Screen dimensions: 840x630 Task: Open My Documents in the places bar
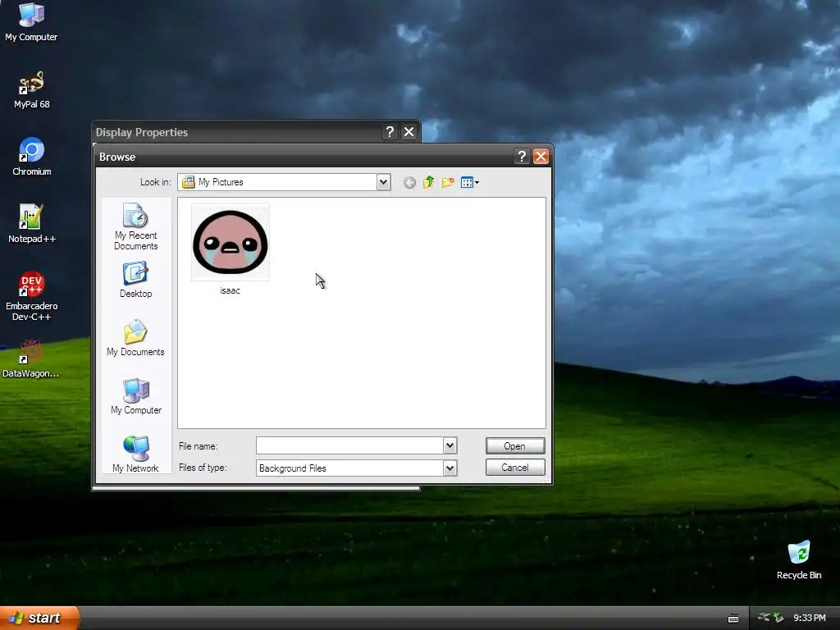pos(135,339)
